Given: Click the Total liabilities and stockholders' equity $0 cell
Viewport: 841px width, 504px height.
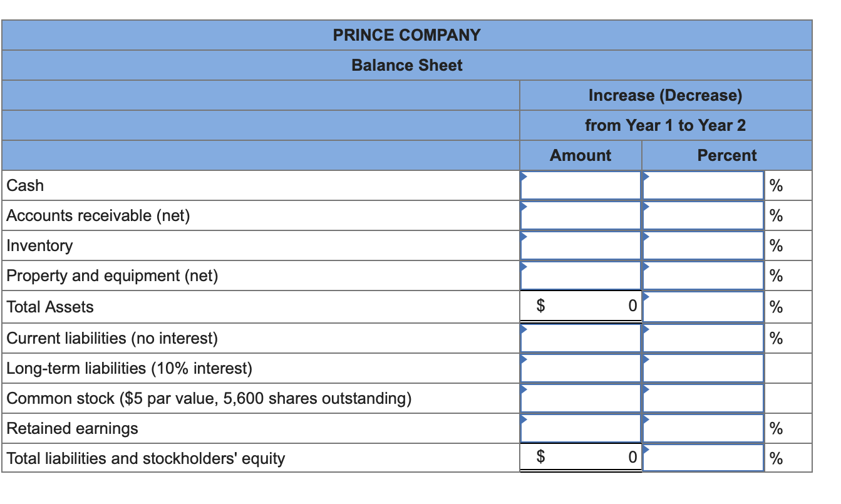Looking at the screenshot, I should tap(580, 458).
